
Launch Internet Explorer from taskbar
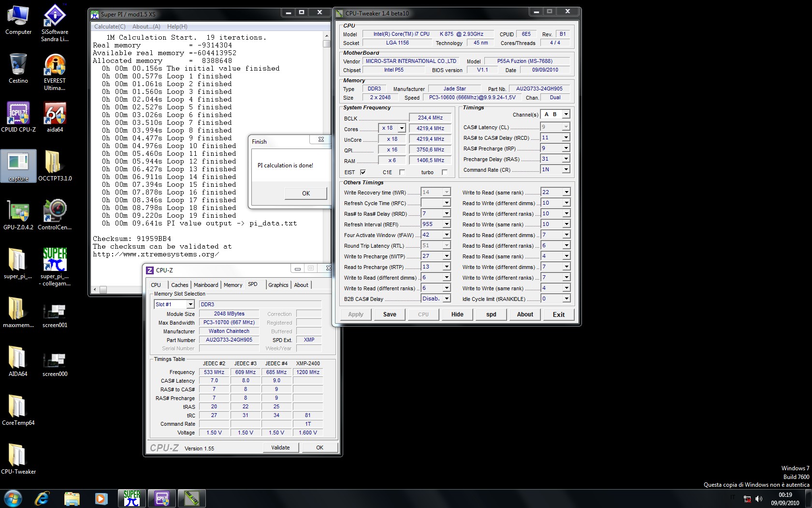43,498
